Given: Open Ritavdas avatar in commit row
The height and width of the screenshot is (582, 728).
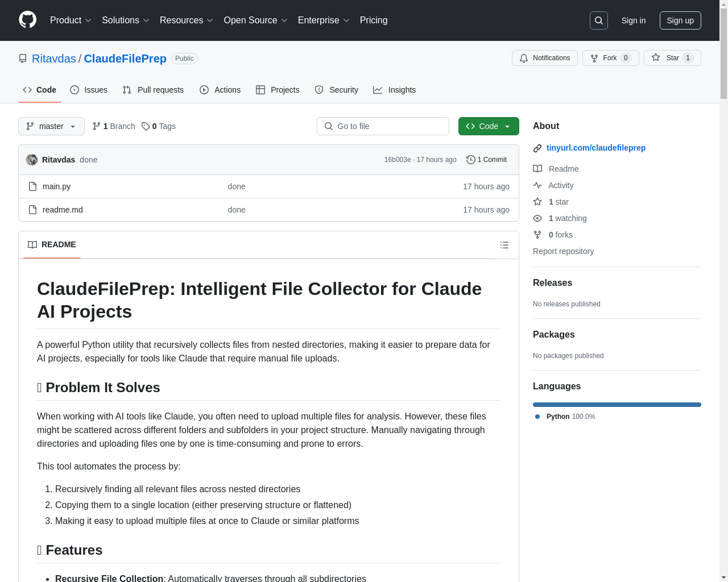Looking at the screenshot, I should coord(32,160).
